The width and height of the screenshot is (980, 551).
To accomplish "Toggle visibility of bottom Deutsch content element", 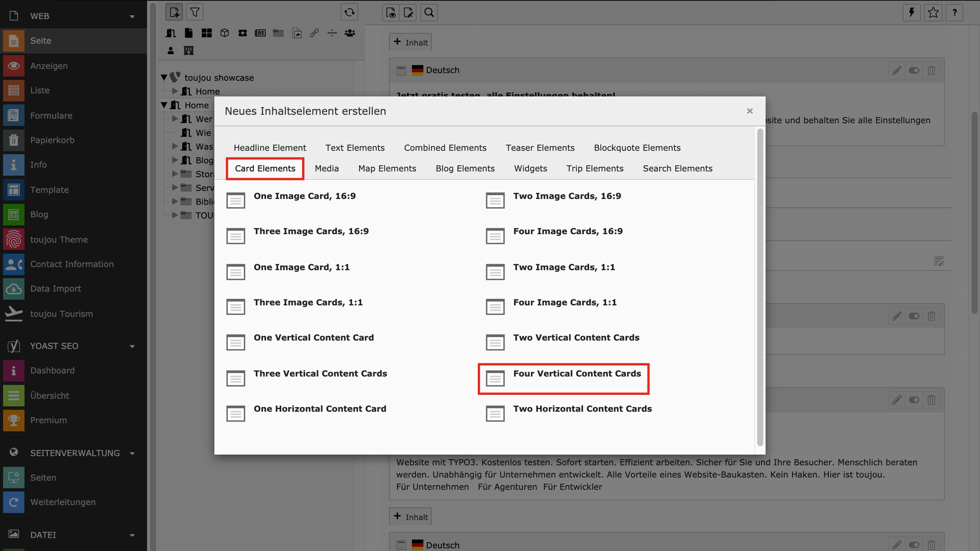I will click(x=914, y=545).
